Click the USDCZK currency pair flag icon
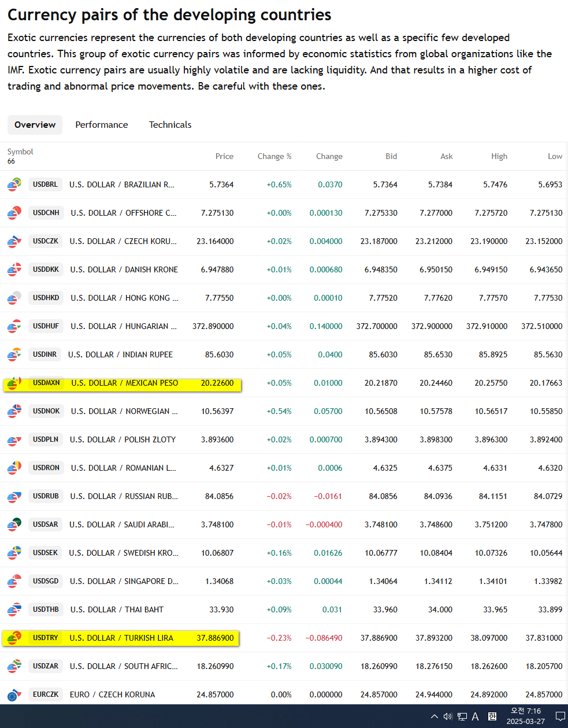This screenshot has width=568, height=728. click(14, 241)
